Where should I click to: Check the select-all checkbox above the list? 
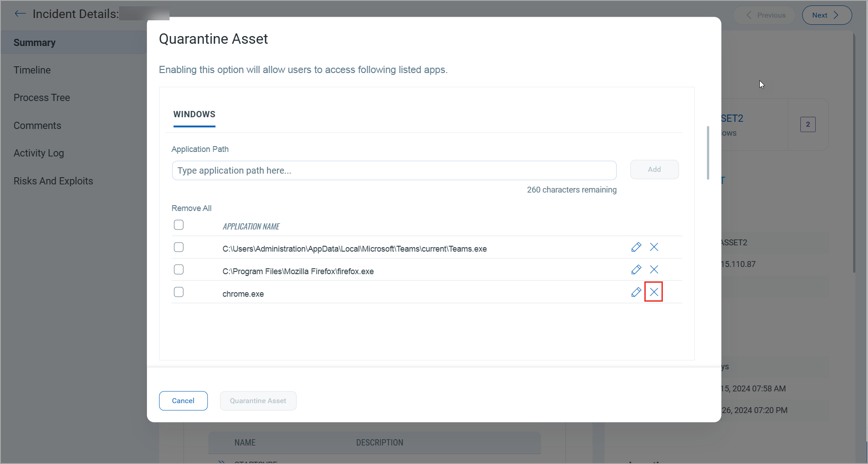tap(179, 225)
